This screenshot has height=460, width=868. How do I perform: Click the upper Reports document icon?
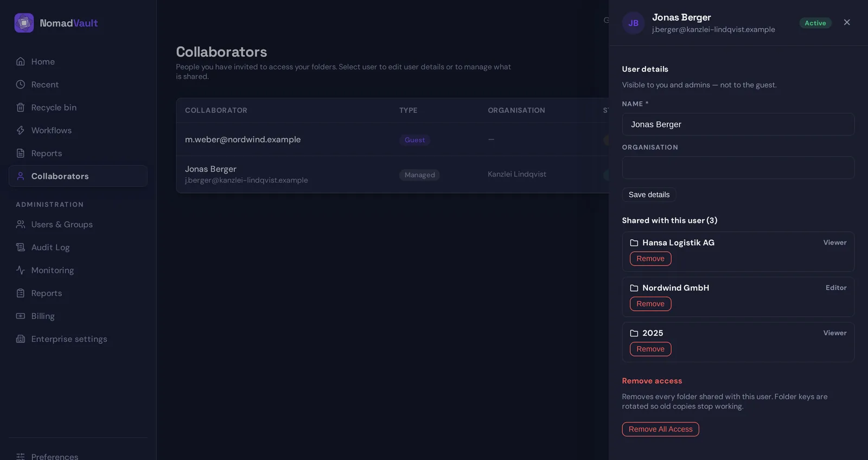21,153
